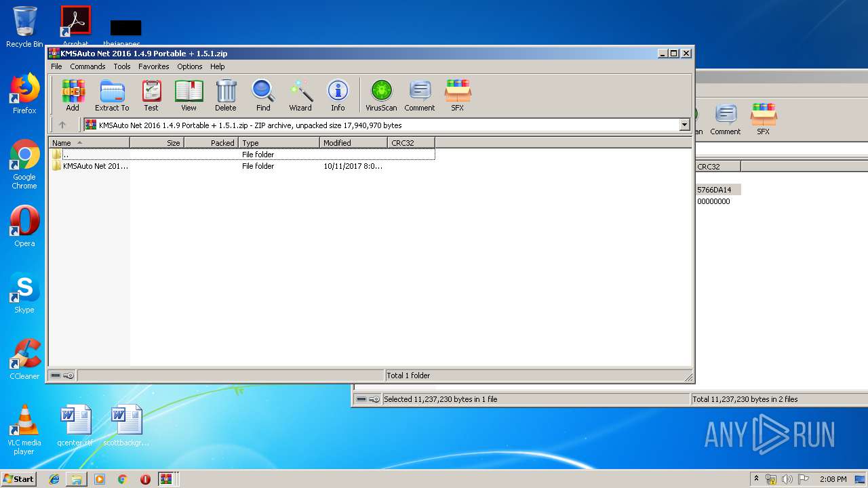Select the parent '..' folder row
This screenshot has height=488, width=868.
(x=242, y=155)
